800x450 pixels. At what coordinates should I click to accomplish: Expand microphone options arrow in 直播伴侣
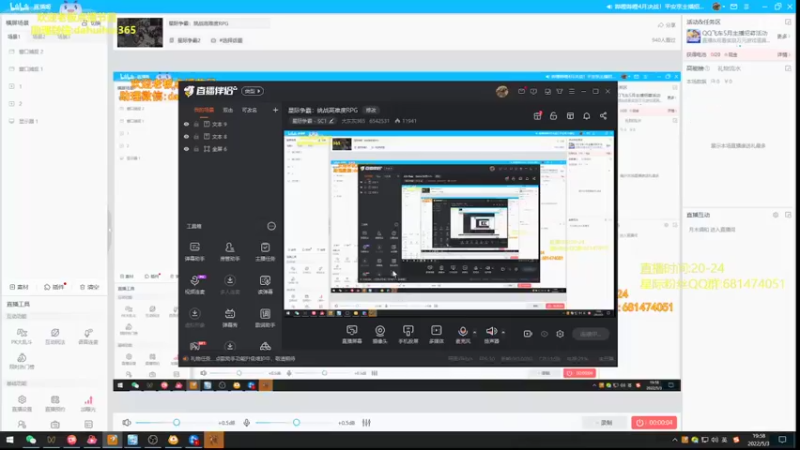click(x=474, y=332)
